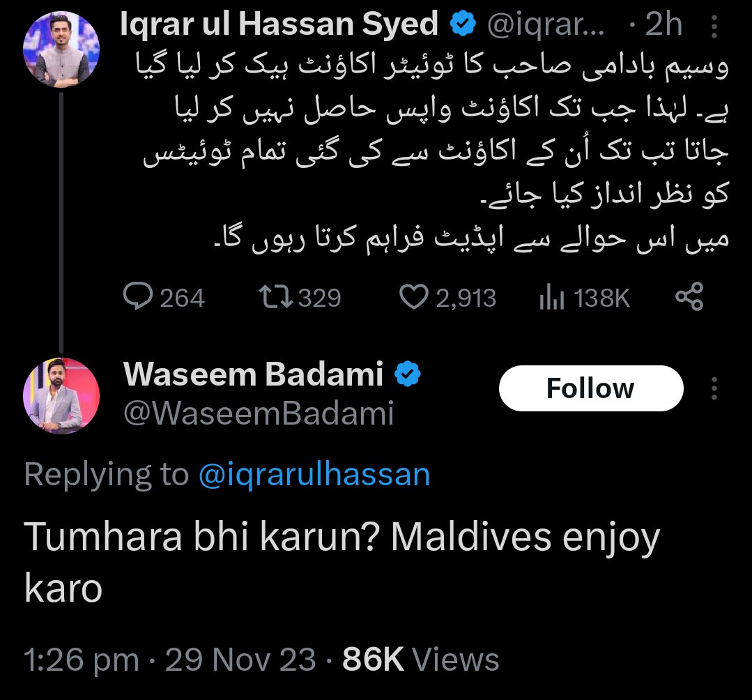Like the tweet with the heart icon
The width and height of the screenshot is (752, 700).
414,297
